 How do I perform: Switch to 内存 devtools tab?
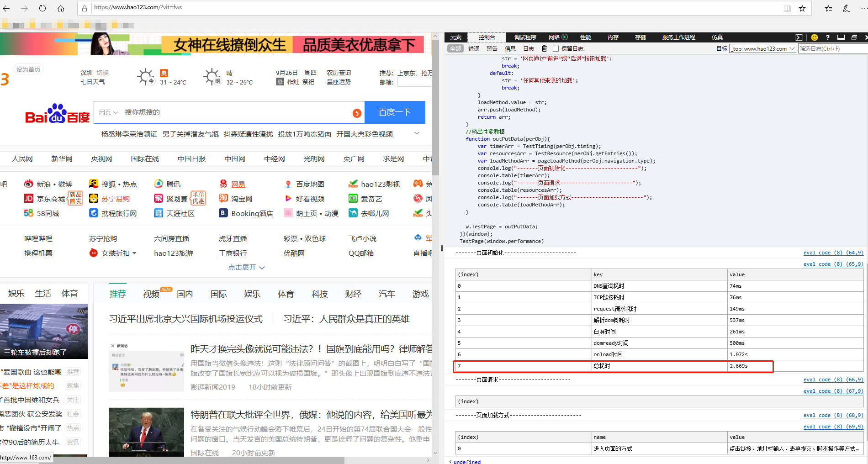tap(613, 37)
